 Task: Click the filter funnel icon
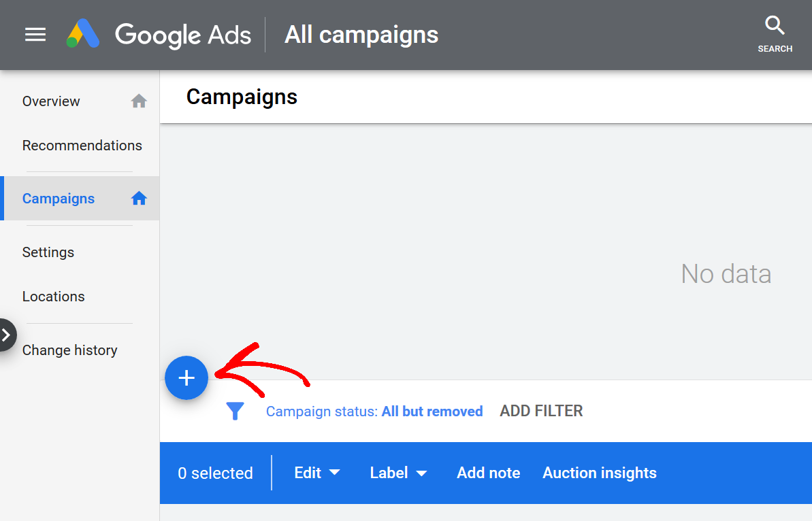235,411
